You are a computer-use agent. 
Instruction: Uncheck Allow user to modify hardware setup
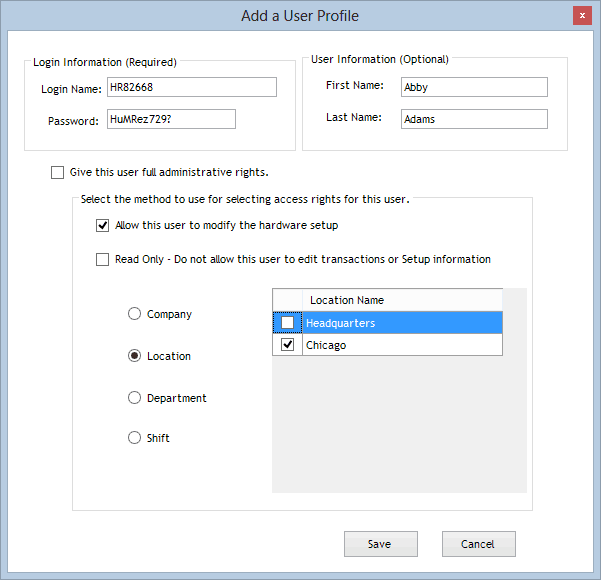[x=102, y=225]
